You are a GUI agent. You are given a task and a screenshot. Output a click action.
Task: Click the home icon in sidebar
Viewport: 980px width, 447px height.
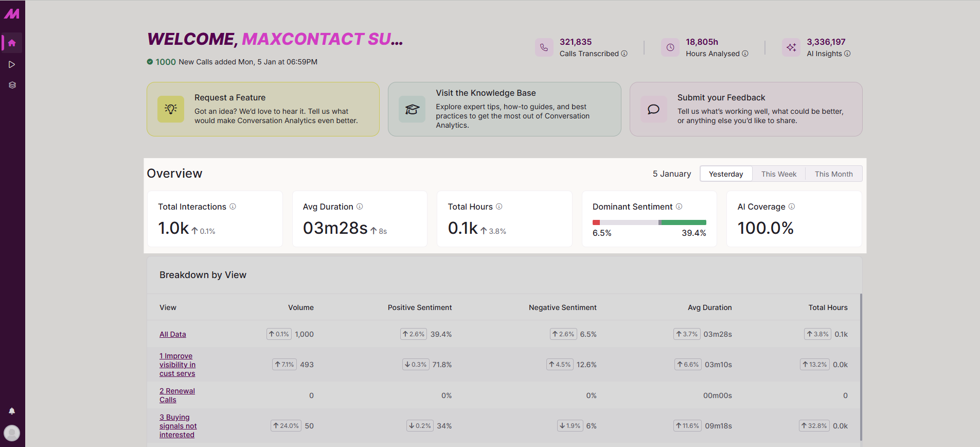click(x=12, y=43)
